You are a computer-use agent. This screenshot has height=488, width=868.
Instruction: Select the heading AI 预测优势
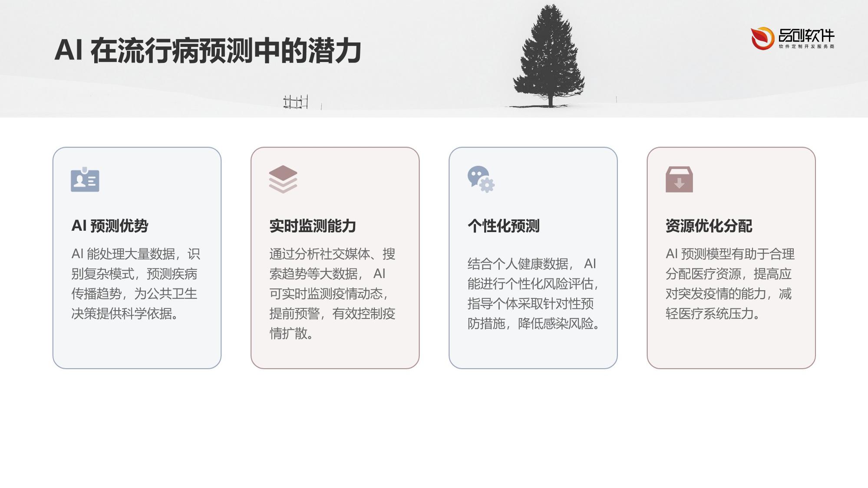click(x=110, y=226)
